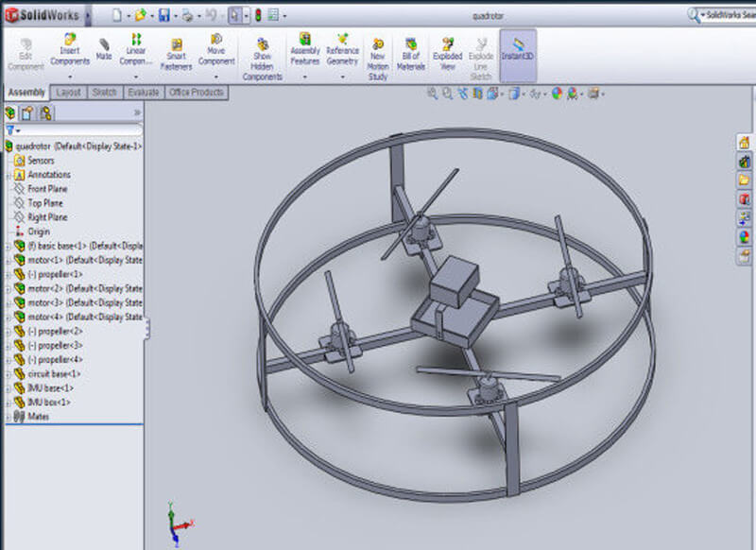
Task: Switch to the Sketch tab
Action: (104, 93)
